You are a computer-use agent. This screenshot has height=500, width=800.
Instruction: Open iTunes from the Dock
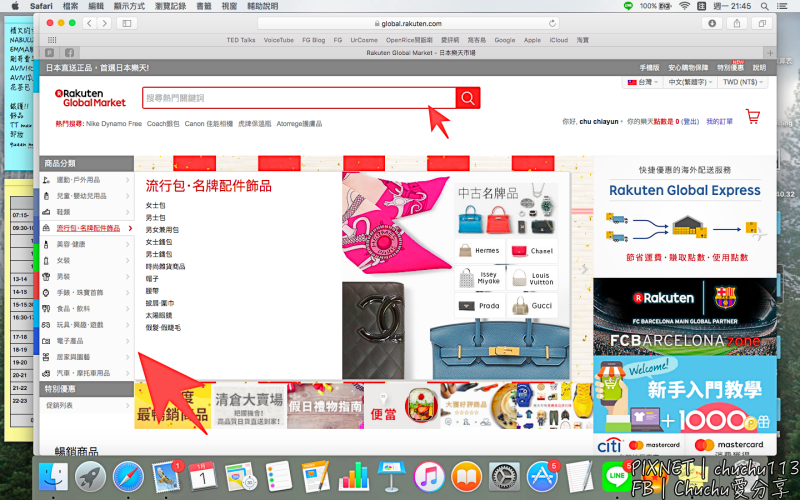(x=428, y=477)
